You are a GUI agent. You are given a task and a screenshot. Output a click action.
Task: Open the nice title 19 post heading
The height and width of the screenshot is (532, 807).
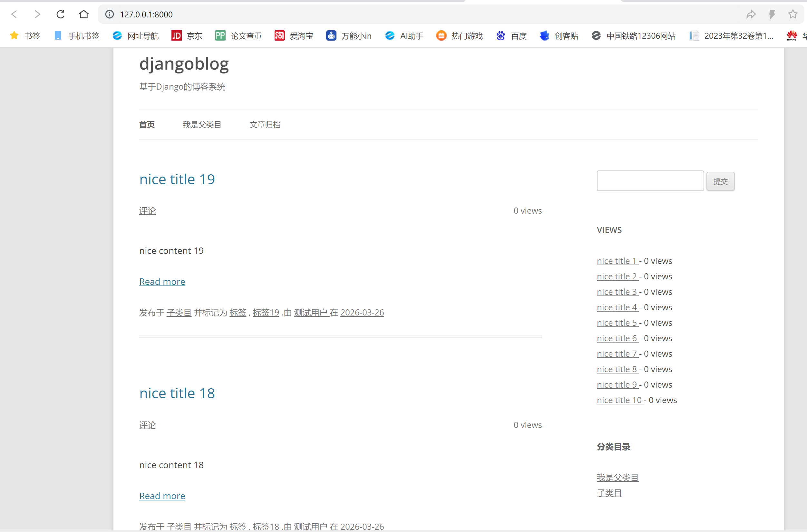pos(177,179)
